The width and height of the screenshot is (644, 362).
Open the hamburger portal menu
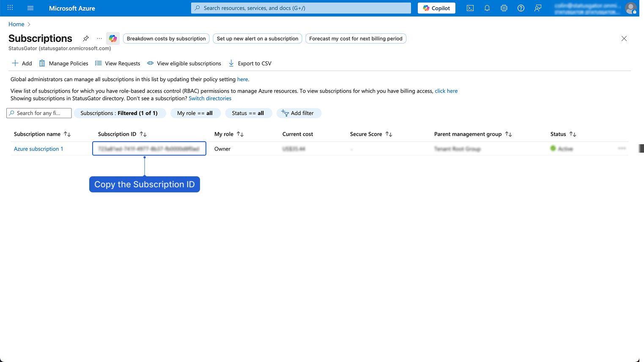point(30,8)
